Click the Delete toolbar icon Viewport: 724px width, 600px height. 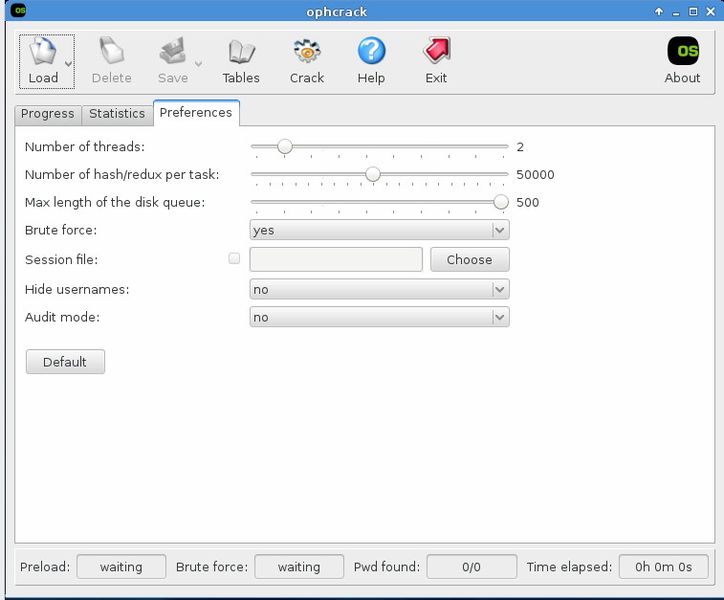pyautogui.click(x=111, y=51)
